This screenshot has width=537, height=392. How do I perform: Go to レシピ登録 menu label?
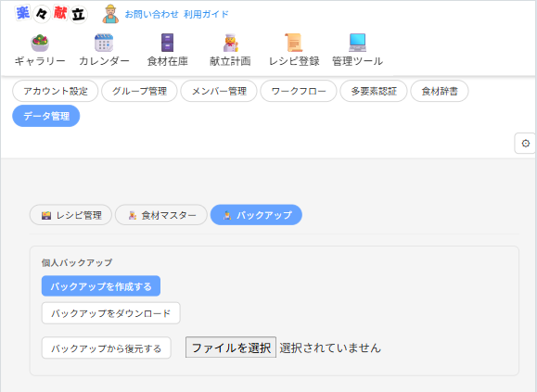pyautogui.click(x=294, y=61)
